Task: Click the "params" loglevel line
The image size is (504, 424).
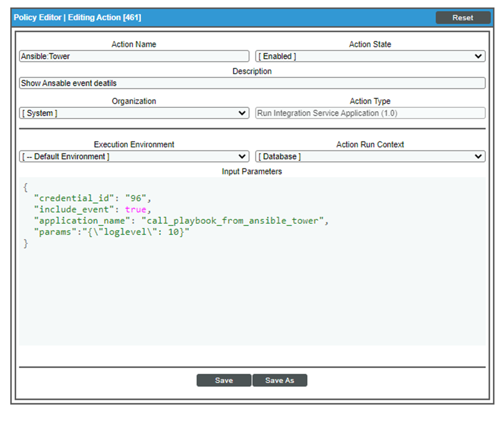Action: 112,232
